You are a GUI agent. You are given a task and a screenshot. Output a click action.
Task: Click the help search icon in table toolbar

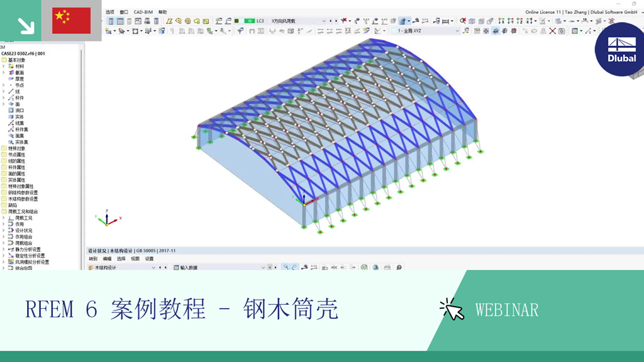(x=399, y=268)
